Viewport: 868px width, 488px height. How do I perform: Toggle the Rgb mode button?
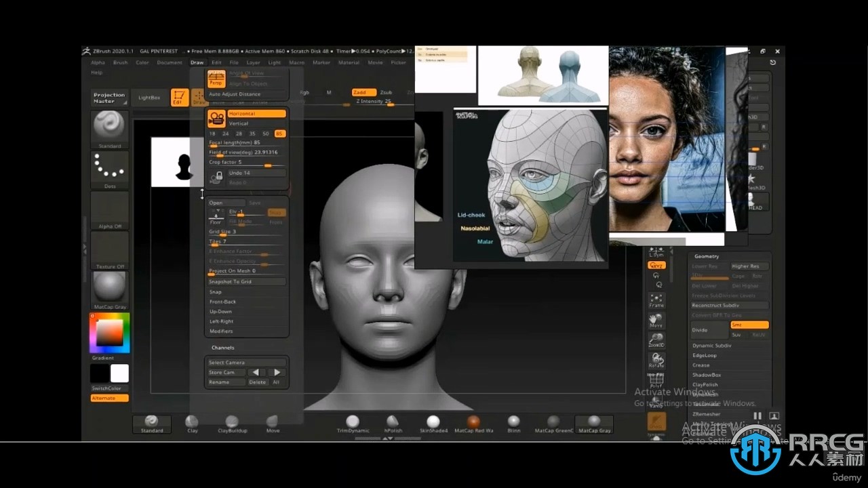point(304,92)
